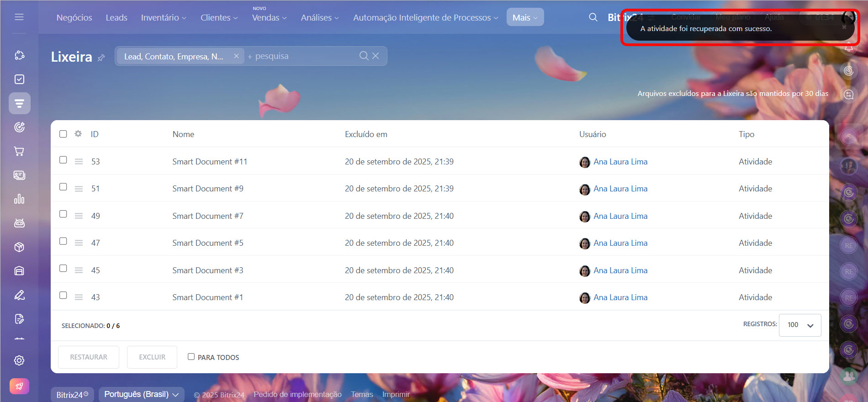The height and width of the screenshot is (402, 868).
Task: Click the shopping cart sidebar icon
Action: (x=19, y=151)
